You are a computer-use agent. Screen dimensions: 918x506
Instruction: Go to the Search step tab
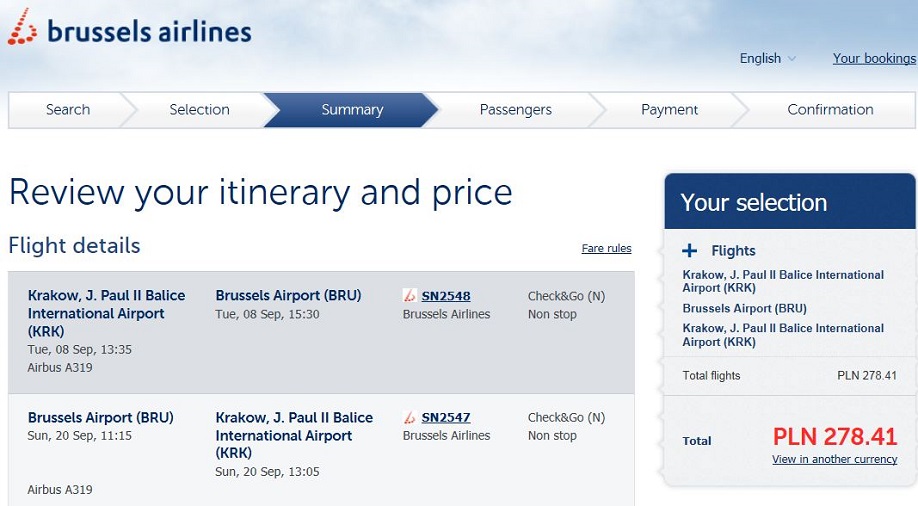pyautogui.click(x=68, y=110)
